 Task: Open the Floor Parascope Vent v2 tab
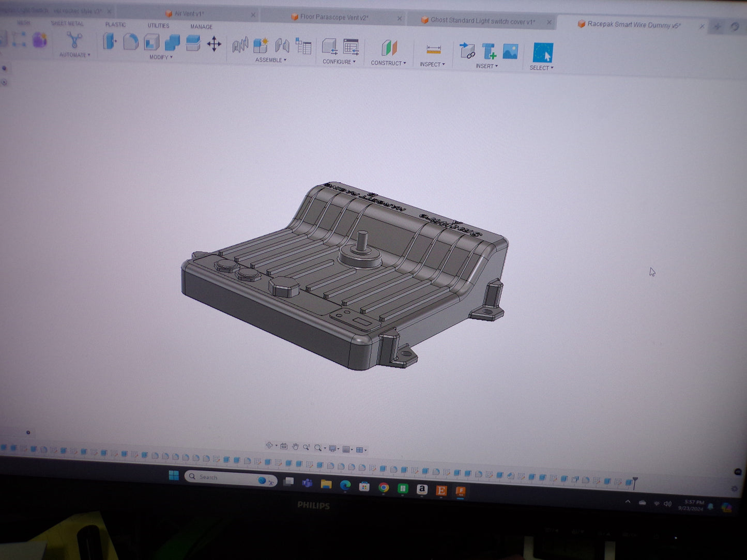pyautogui.click(x=334, y=17)
